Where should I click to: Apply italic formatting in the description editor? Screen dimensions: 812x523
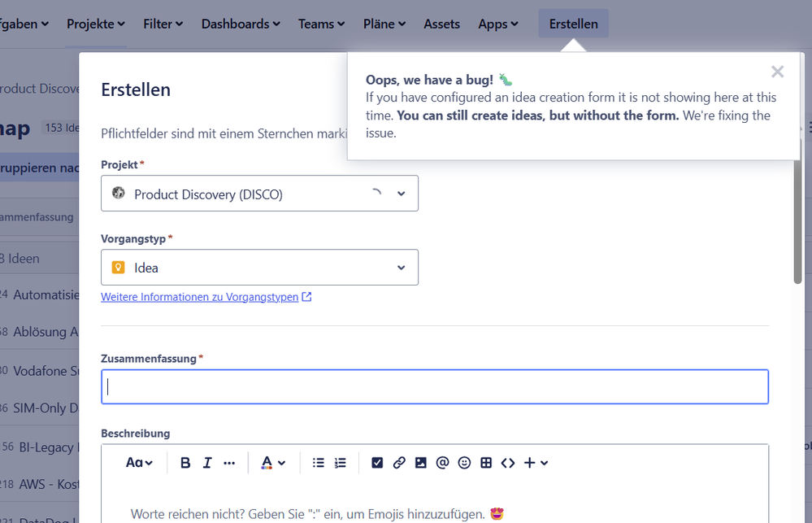coord(207,462)
